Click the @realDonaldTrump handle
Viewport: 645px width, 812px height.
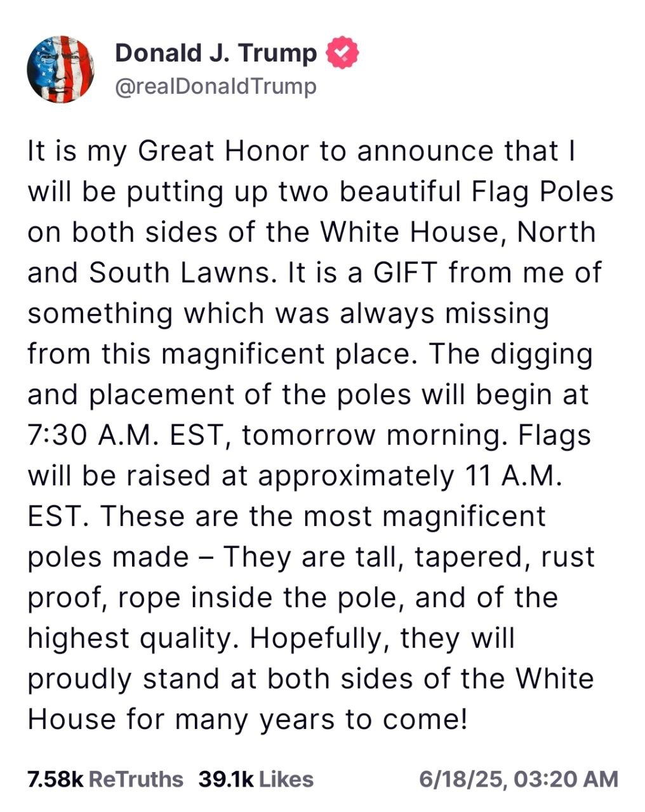[216, 87]
